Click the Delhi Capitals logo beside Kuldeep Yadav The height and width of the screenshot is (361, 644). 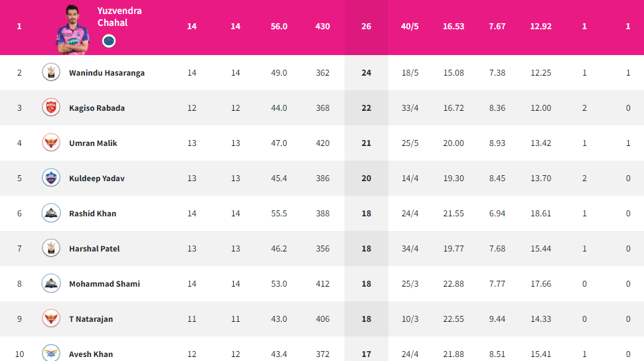(x=51, y=178)
